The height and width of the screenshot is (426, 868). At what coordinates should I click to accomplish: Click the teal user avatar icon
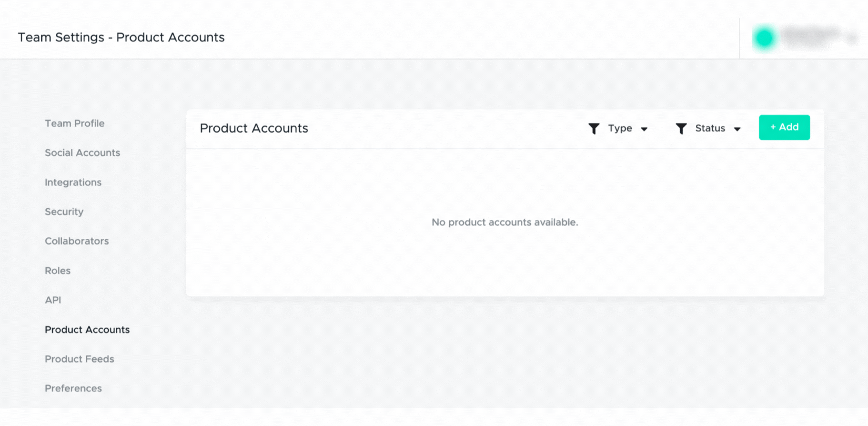[x=764, y=37]
